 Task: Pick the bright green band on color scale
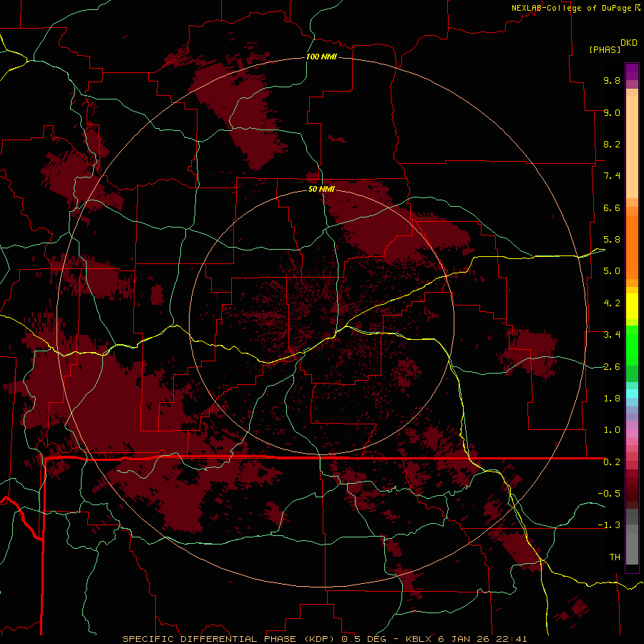pos(632,346)
